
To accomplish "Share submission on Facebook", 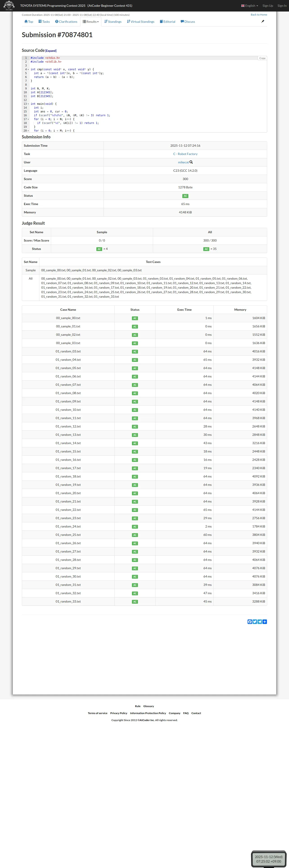I will [x=250, y=622].
